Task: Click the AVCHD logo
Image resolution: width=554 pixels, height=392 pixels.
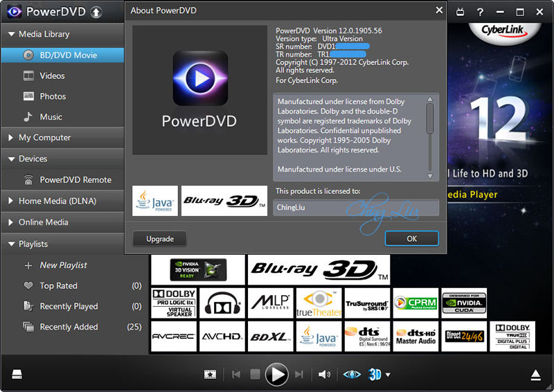Action: click(x=222, y=337)
